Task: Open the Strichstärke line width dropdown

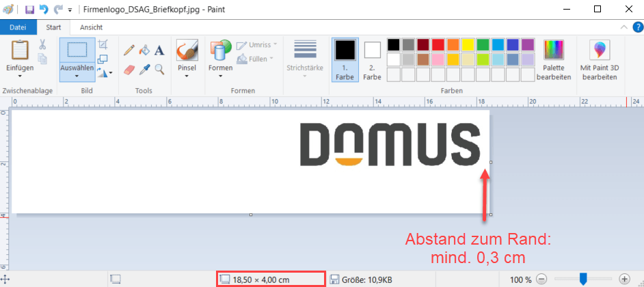Action: 305,59
